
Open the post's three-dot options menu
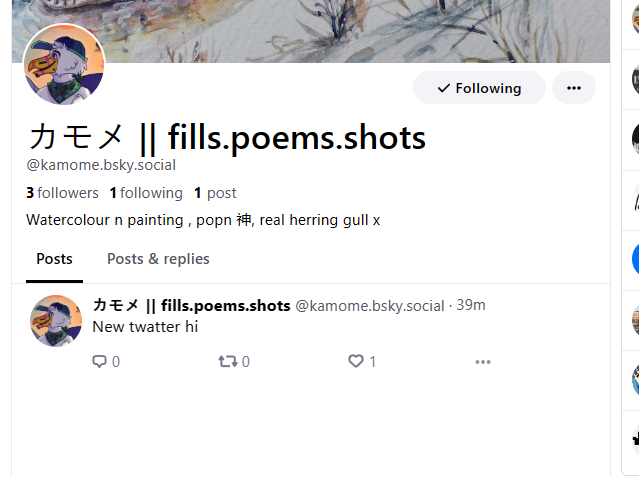coord(483,362)
